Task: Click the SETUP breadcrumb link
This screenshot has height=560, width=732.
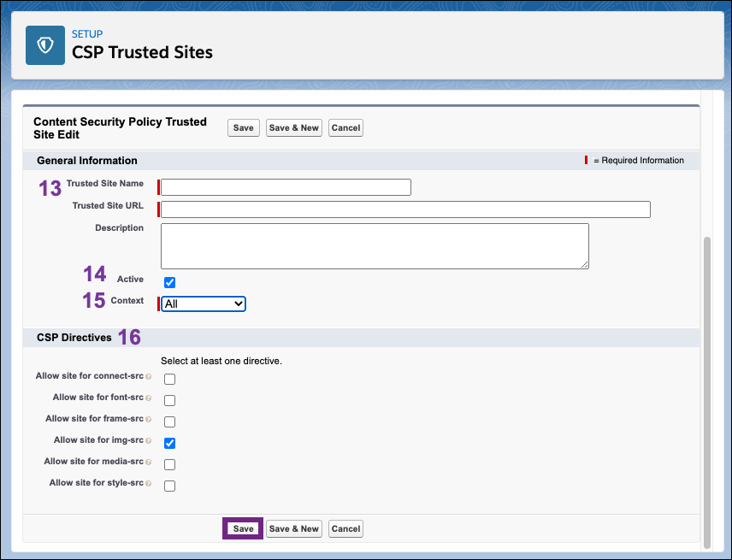Action: (x=87, y=34)
